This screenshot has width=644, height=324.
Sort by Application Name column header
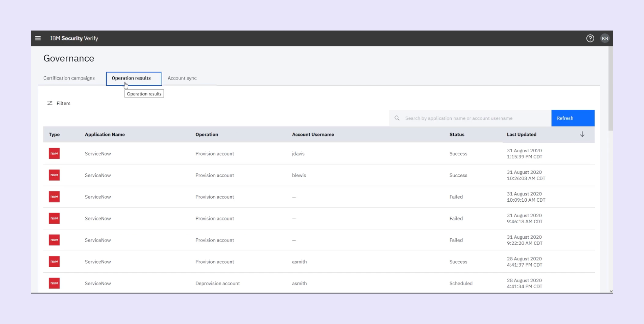tap(105, 134)
